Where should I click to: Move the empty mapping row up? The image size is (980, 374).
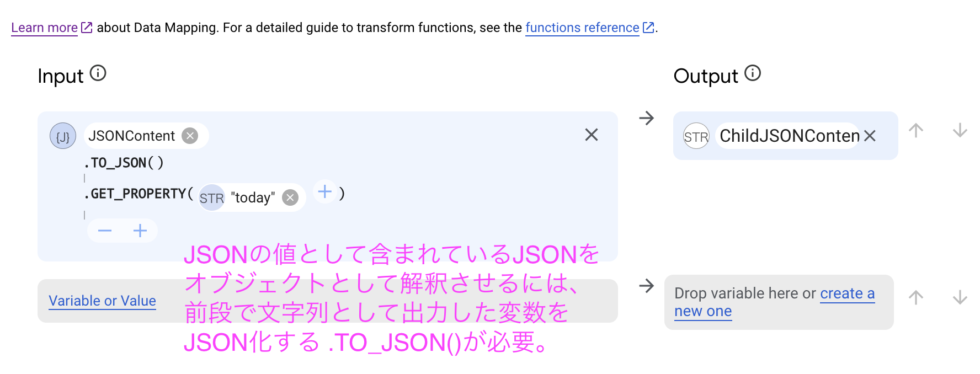[916, 297]
